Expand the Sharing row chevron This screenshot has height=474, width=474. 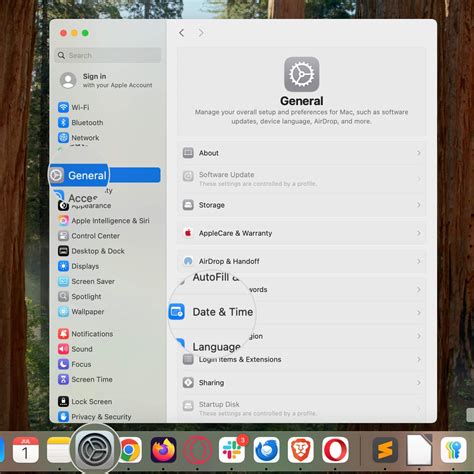(x=419, y=383)
